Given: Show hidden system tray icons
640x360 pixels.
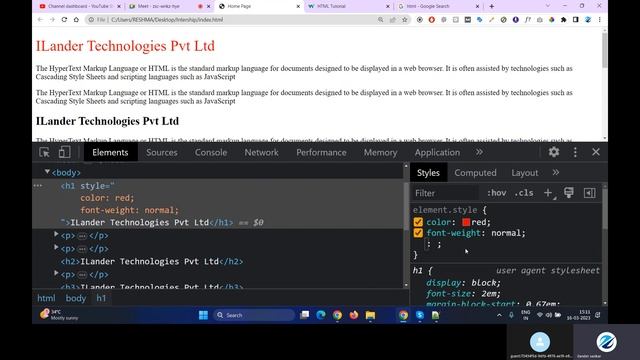Looking at the screenshot, I should [x=499, y=315].
